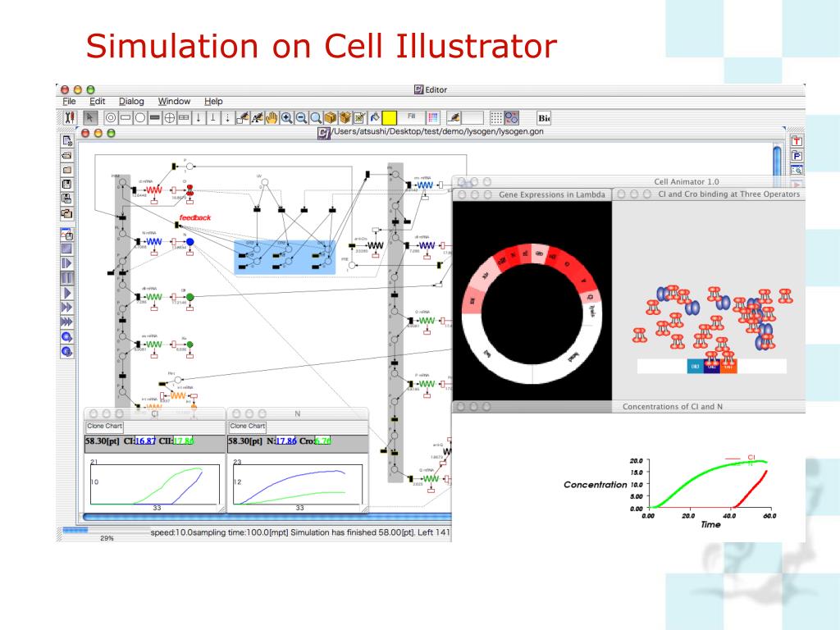Open the File menu

pos(69,101)
